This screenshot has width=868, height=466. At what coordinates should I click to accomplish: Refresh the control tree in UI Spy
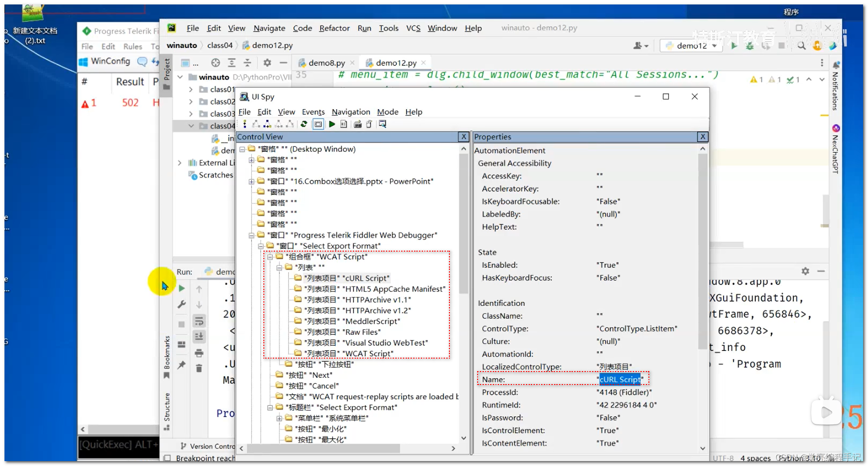pyautogui.click(x=304, y=124)
